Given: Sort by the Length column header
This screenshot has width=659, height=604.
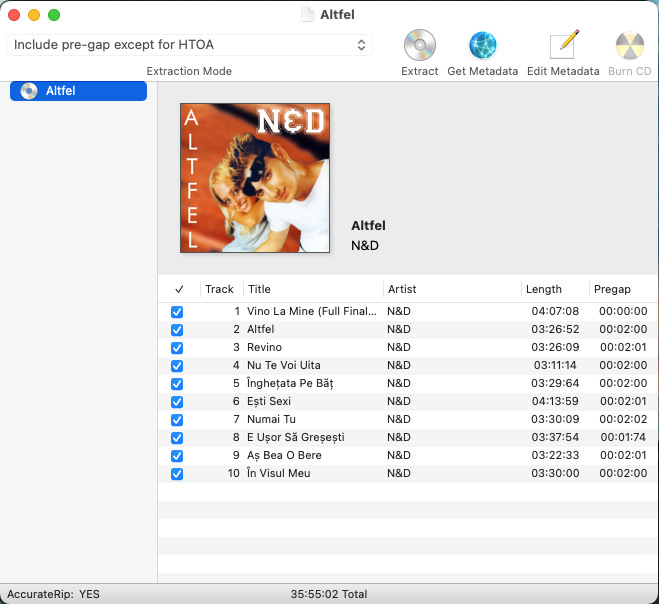Looking at the screenshot, I should 543,289.
